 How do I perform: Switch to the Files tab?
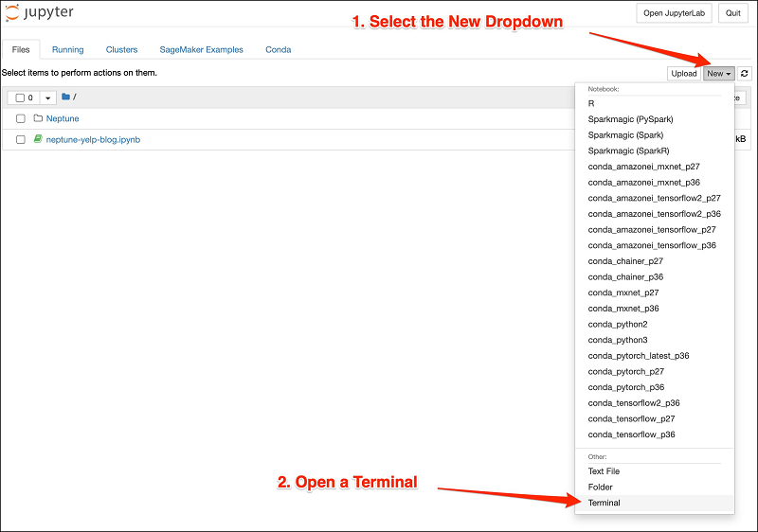coord(21,50)
